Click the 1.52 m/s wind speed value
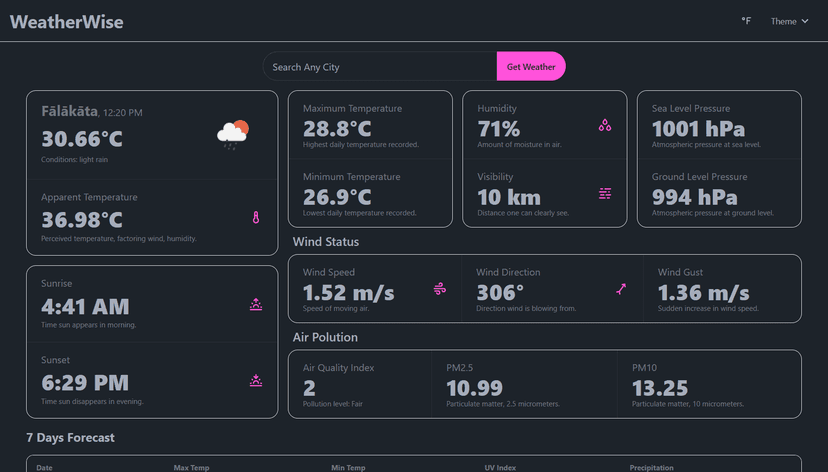828x472 pixels. 349,292
